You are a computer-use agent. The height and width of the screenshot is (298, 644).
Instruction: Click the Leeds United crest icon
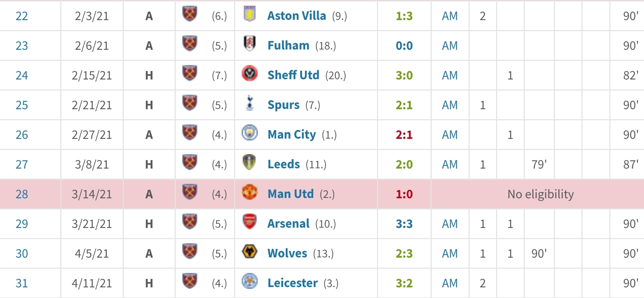coord(250,163)
